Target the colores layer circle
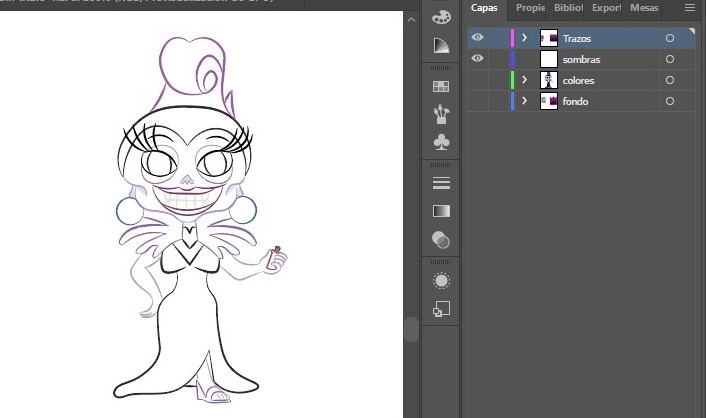The image size is (706, 418). click(670, 80)
